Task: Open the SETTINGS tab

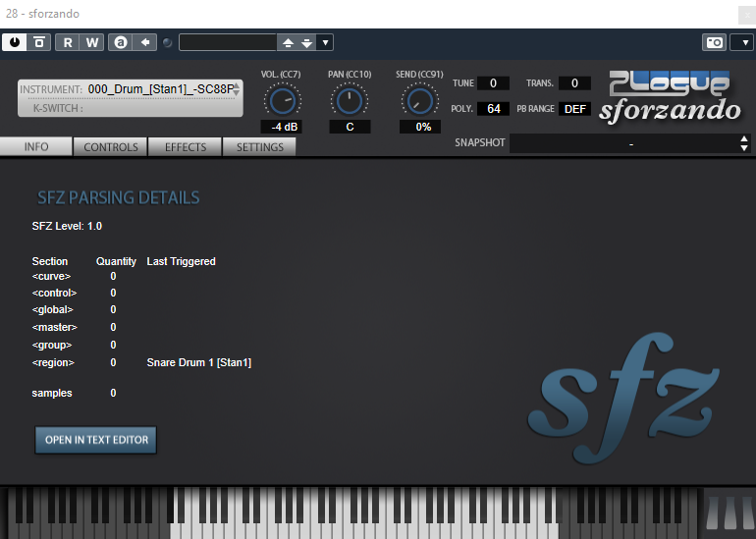Action: pyautogui.click(x=260, y=147)
